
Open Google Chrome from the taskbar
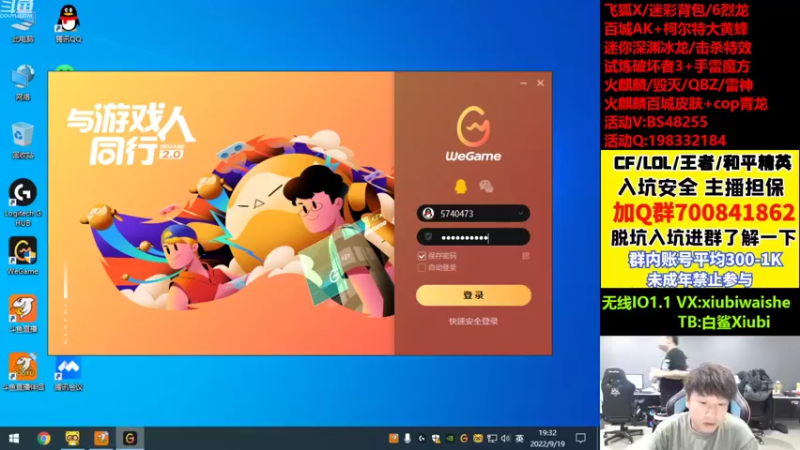[43, 438]
